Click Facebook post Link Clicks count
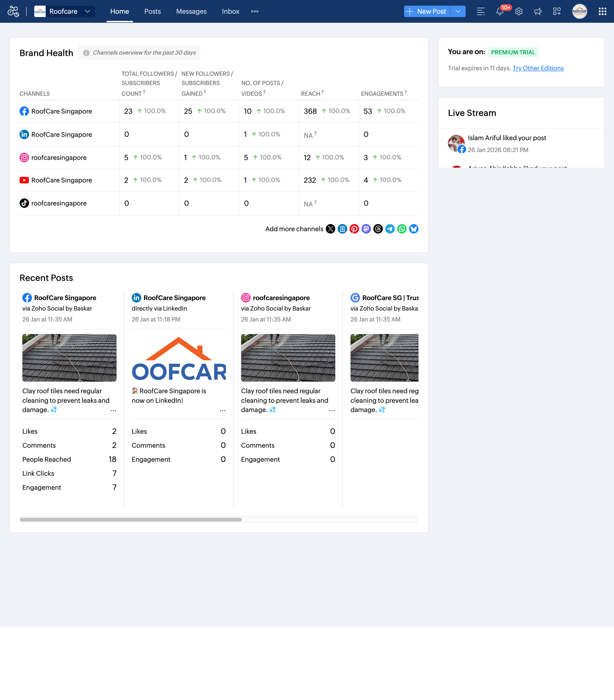The height and width of the screenshot is (700, 614). pos(114,473)
